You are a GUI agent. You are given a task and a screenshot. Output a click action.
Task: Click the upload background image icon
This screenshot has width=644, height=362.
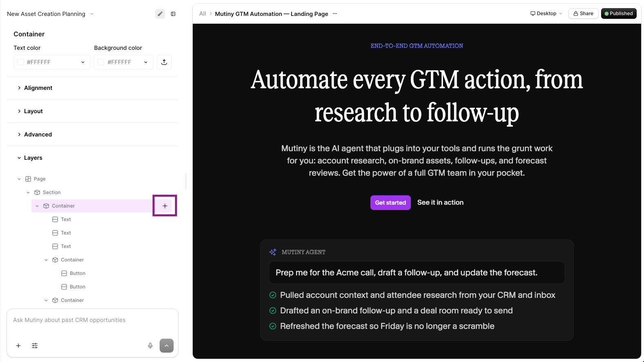(x=164, y=62)
